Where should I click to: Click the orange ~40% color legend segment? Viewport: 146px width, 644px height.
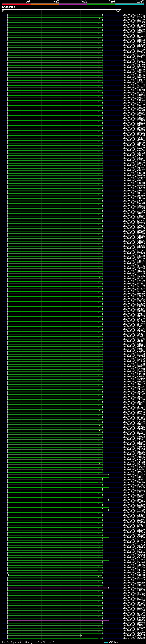pos(45,4)
